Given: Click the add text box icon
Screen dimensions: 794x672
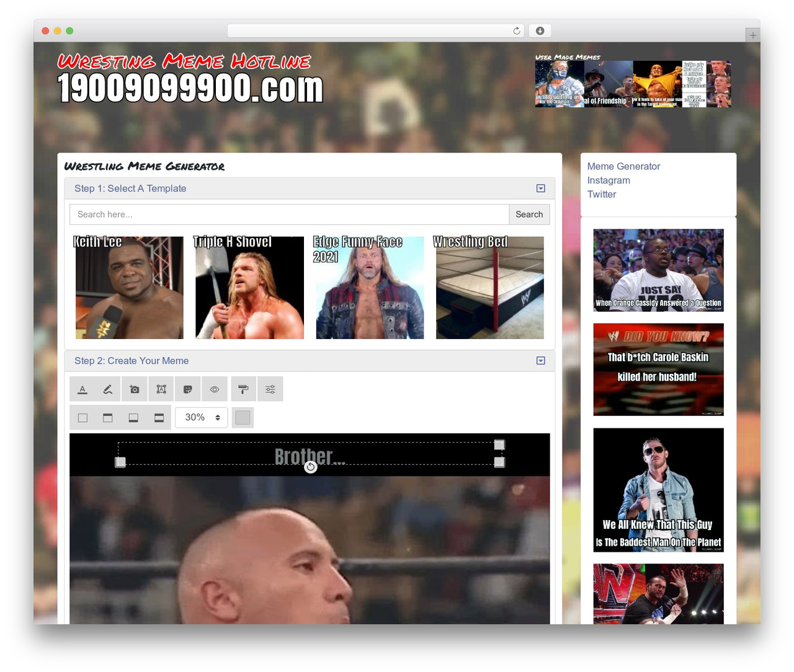Looking at the screenshot, I should 161,389.
